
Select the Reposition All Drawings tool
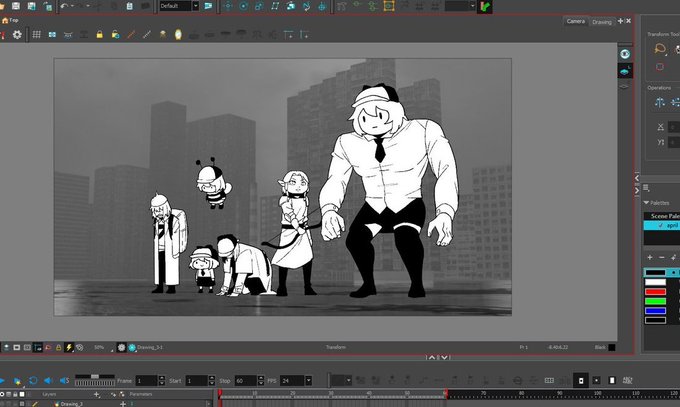pyautogui.click(x=322, y=6)
